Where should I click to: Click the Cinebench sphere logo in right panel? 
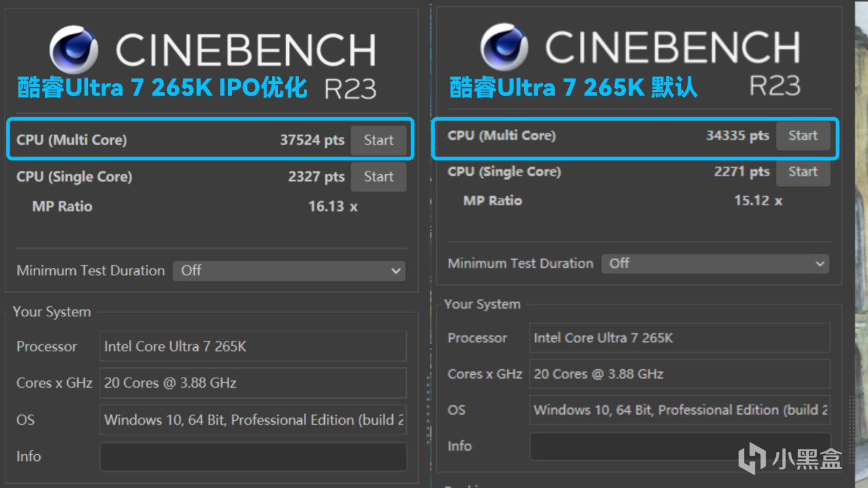pos(505,47)
